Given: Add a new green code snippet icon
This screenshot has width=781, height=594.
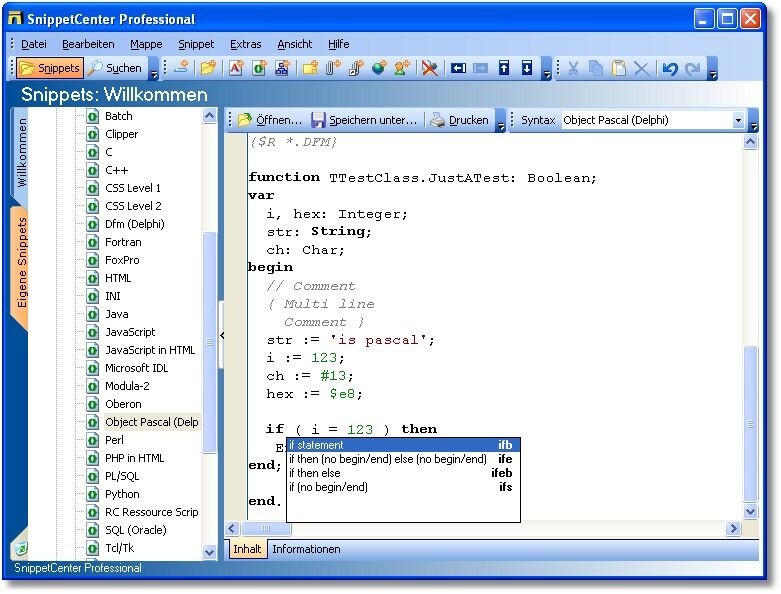Looking at the screenshot, I should 259,68.
